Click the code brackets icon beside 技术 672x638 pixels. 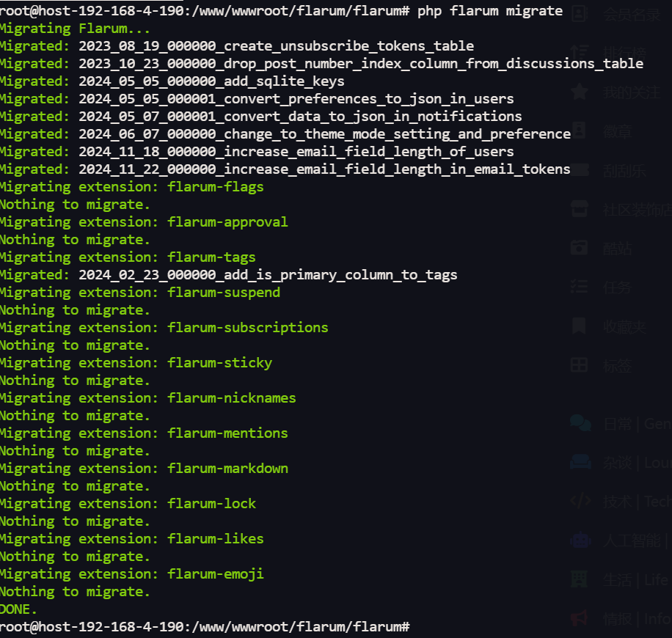click(581, 500)
